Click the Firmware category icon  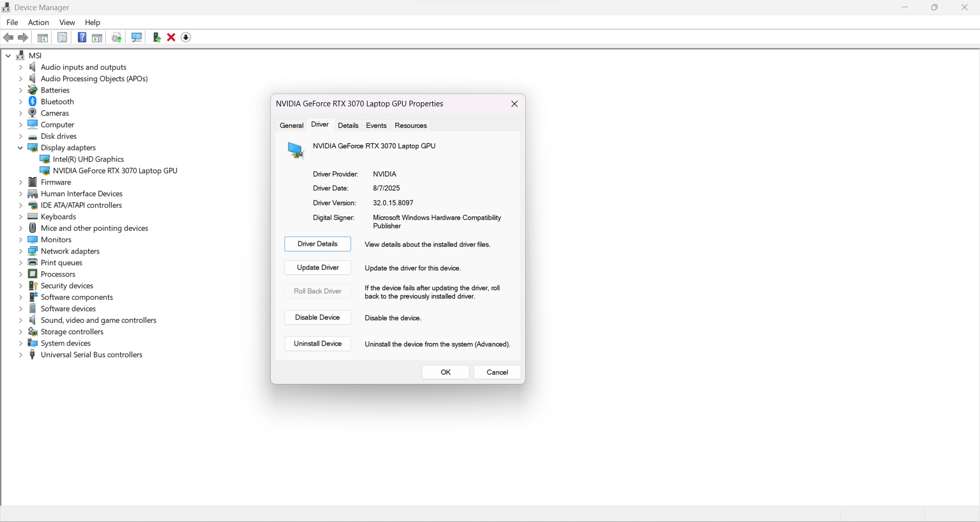coord(33,182)
